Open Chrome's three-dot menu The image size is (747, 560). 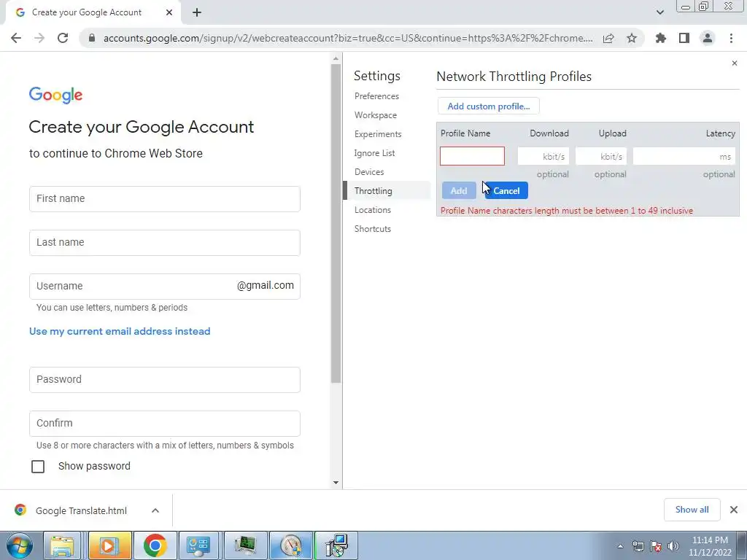pos(731,38)
